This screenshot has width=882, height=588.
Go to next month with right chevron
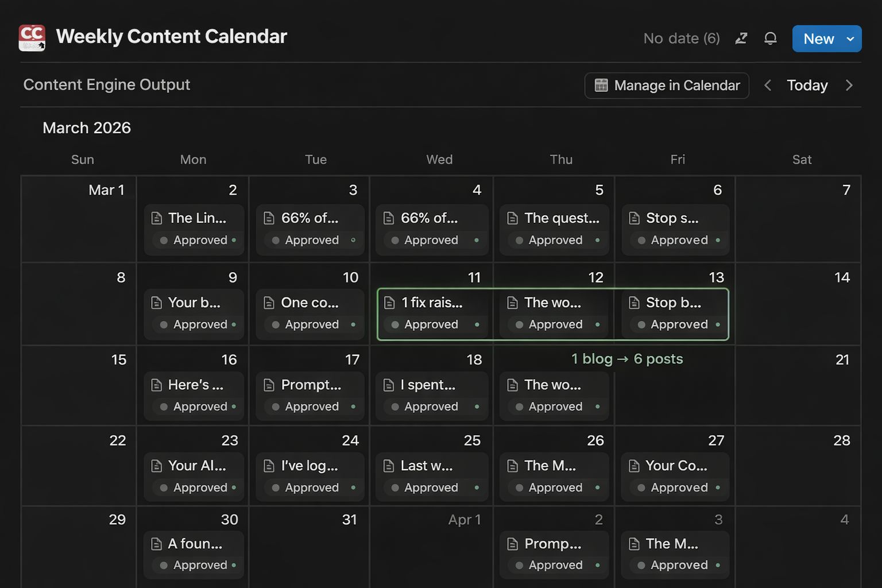[x=849, y=86]
